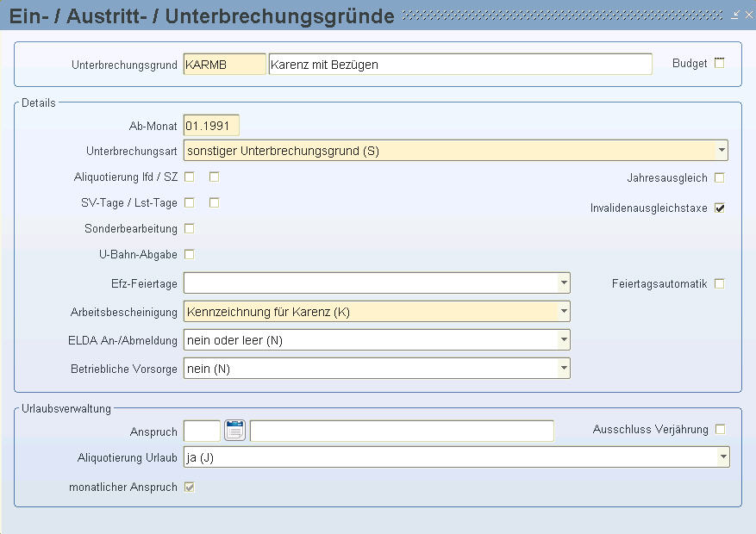
Task: Tick the Ausschluss Verjährung checkbox
Action: pyautogui.click(x=720, y=429)
